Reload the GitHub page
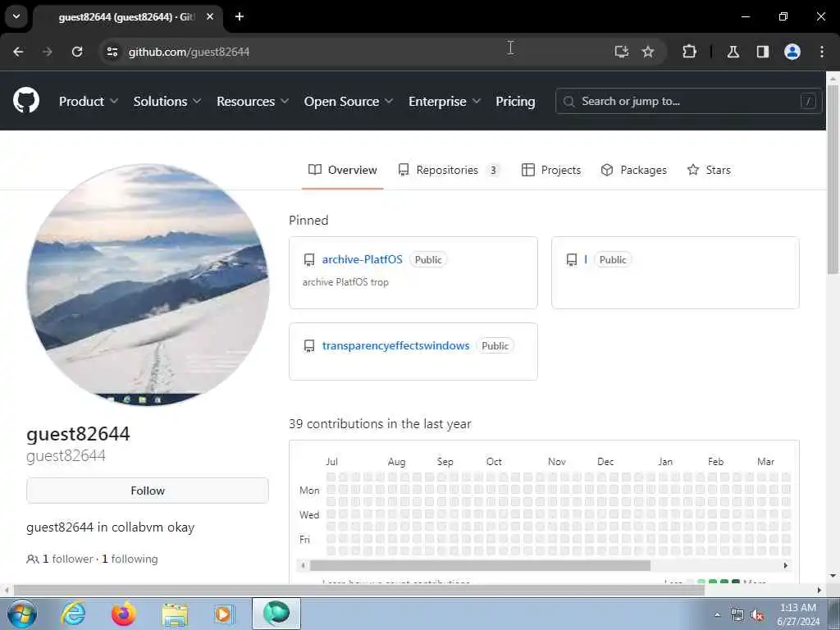The width and height of the screenshot is (840, 630). 77,52
